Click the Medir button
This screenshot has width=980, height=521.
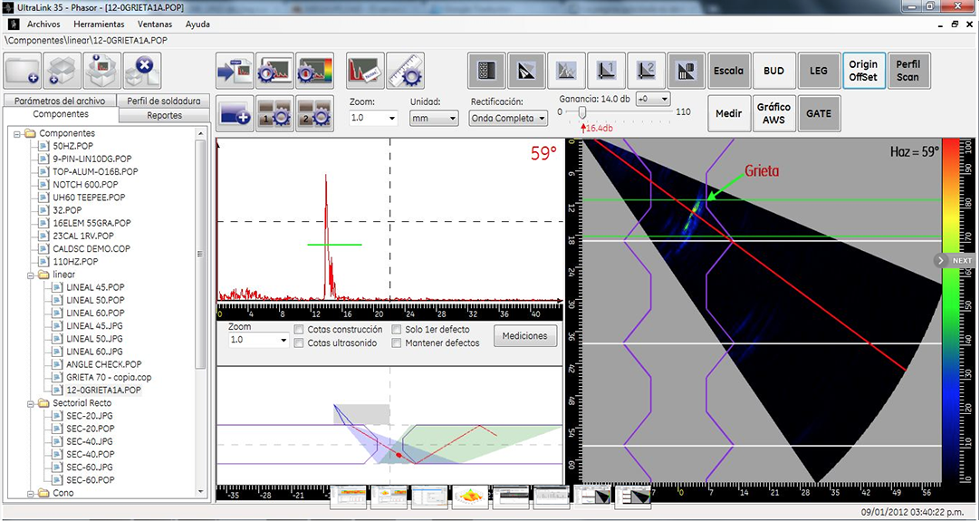[x=729, y=113]
